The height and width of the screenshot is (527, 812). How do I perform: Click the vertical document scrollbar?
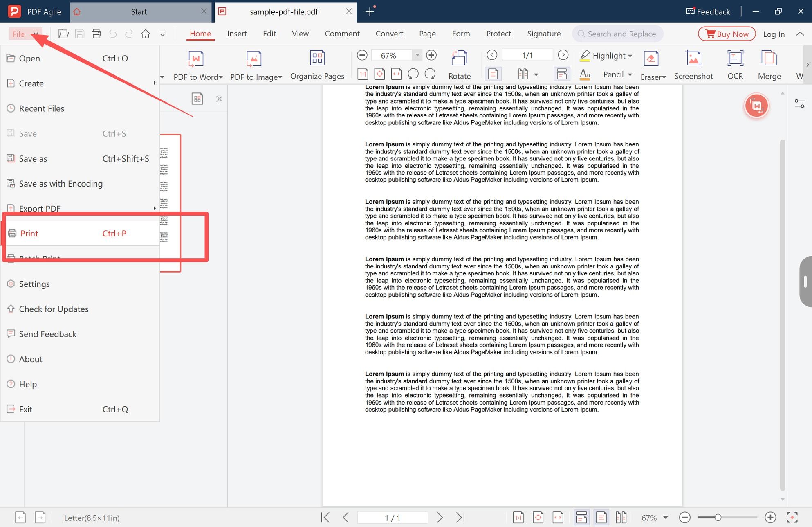(x=782, y=315)
